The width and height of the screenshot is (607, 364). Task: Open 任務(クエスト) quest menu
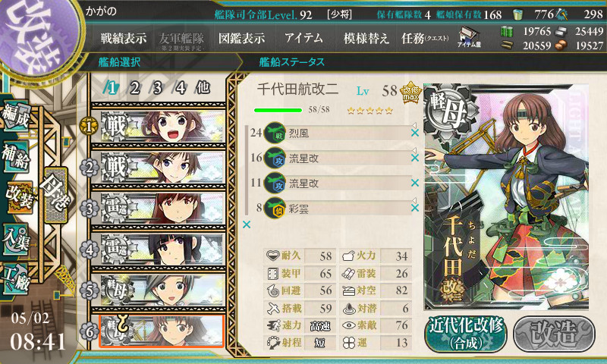[x=425, y=38]
